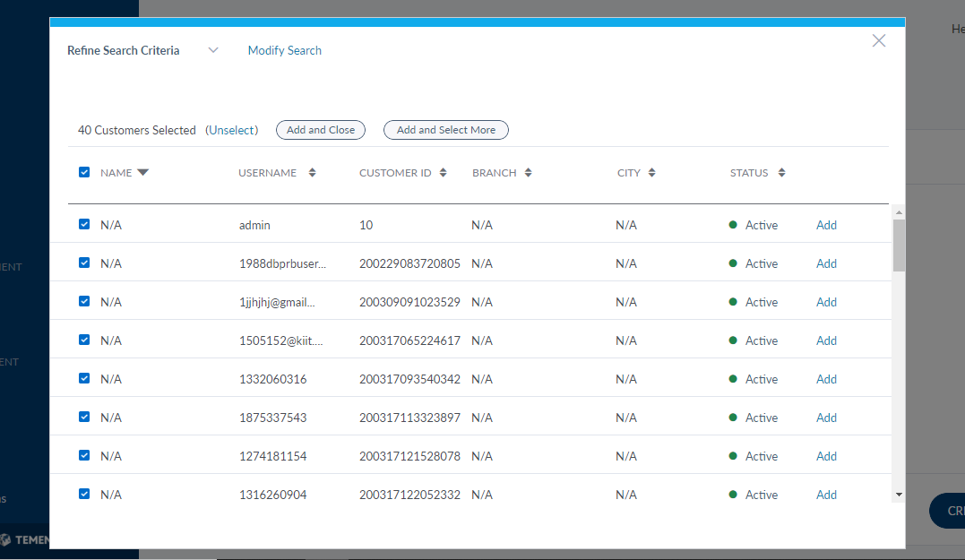The image size is (965, 560).
Task: Toggle the select-all customers checkbox
Action: 84,172
